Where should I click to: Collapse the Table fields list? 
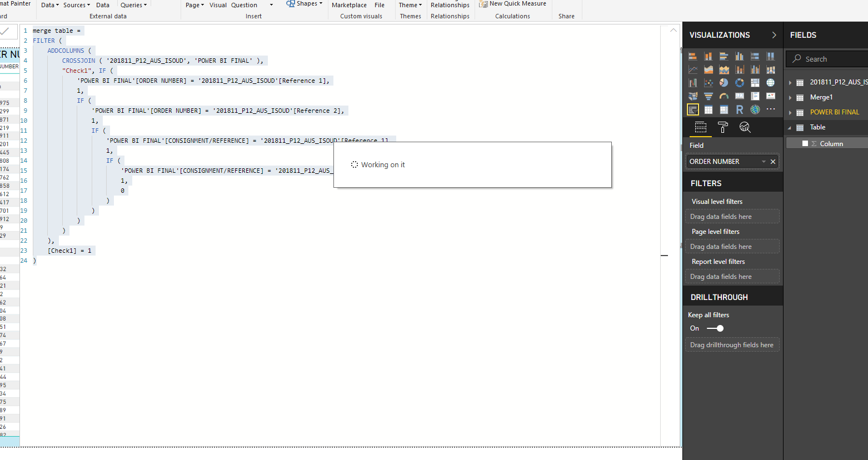point(790,128)
